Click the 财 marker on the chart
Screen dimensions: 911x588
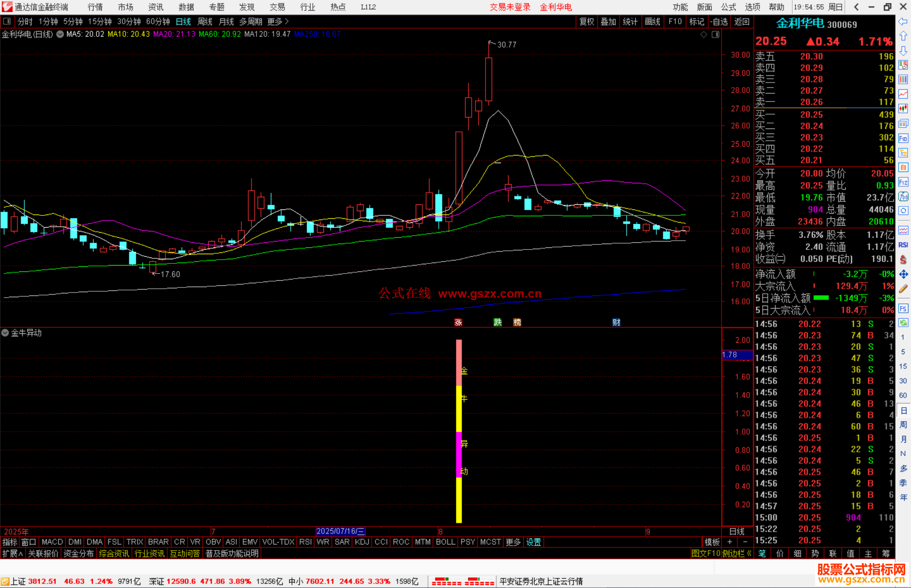tap(616, 322)
